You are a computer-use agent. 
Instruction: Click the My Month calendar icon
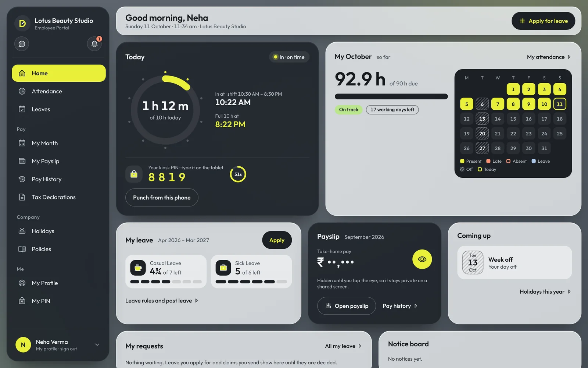22,143
